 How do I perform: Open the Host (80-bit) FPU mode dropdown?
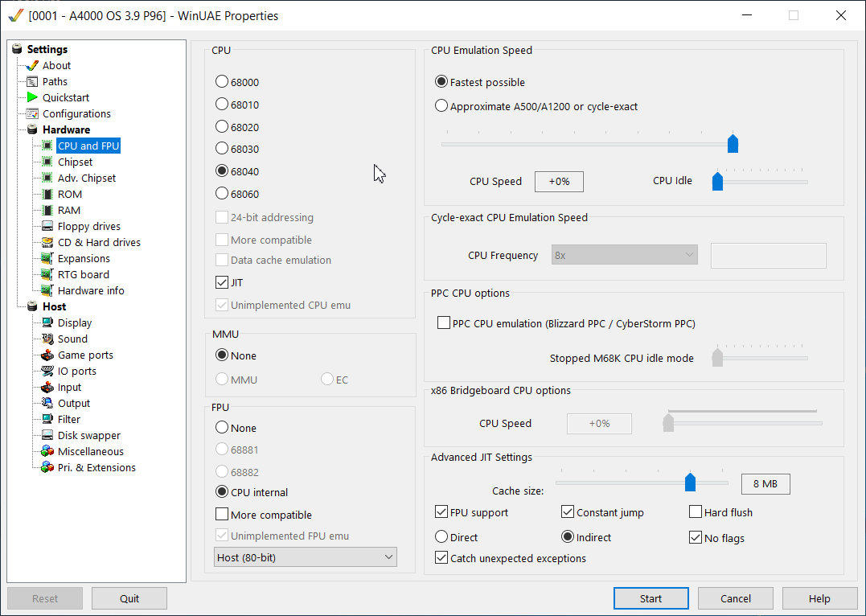[306, 556]
